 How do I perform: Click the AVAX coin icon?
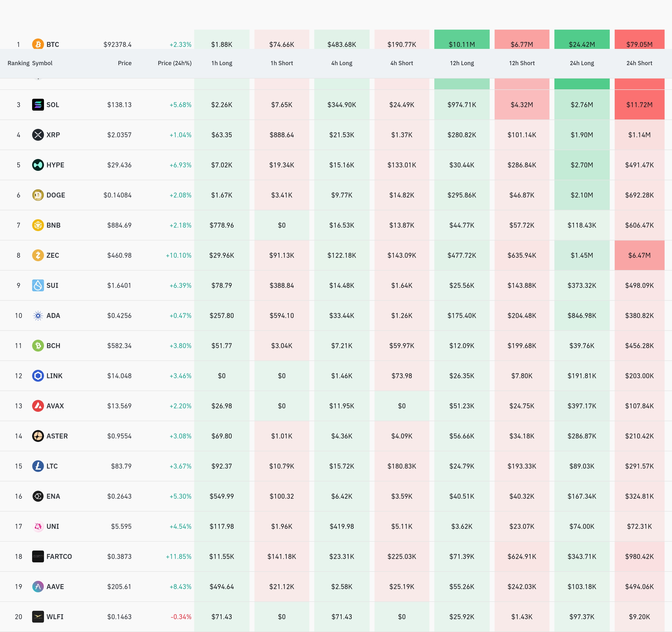(x=38, y=406)
